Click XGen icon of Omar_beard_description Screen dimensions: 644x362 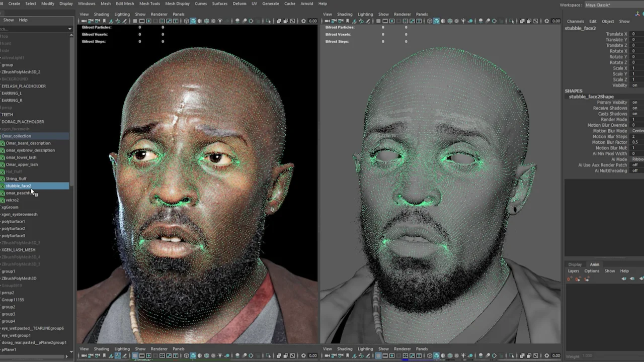pos(3,143)
